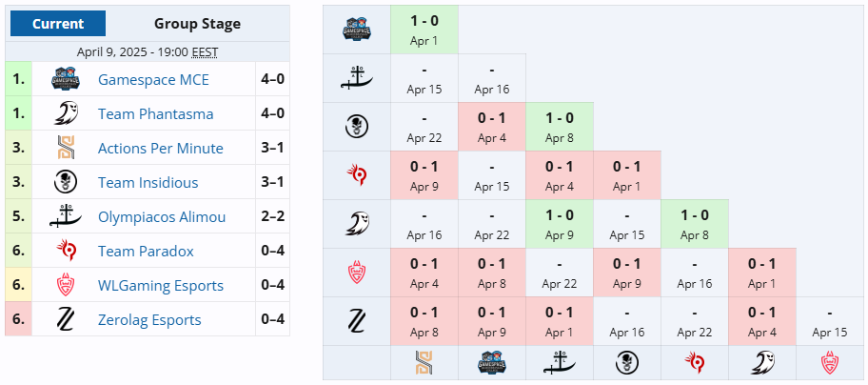868x385 pixels.
Task: Click Gamespace MCE logo in standings table
Action: 66,79
